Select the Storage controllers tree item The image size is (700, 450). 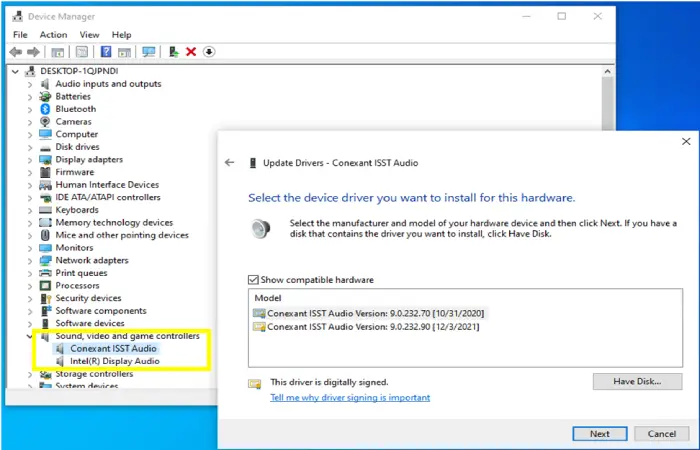click(x=94, y=374)
